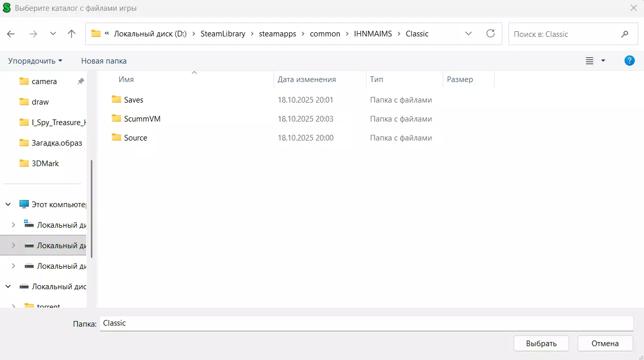Expand the first Локальный диск under Этот компьютер

(x=14, y=225)
